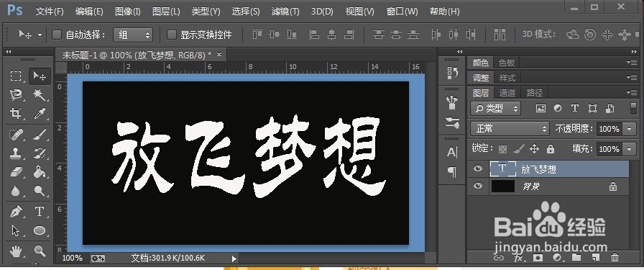
Task: Select the Eyedropper tool
Action: pos(40,114)
